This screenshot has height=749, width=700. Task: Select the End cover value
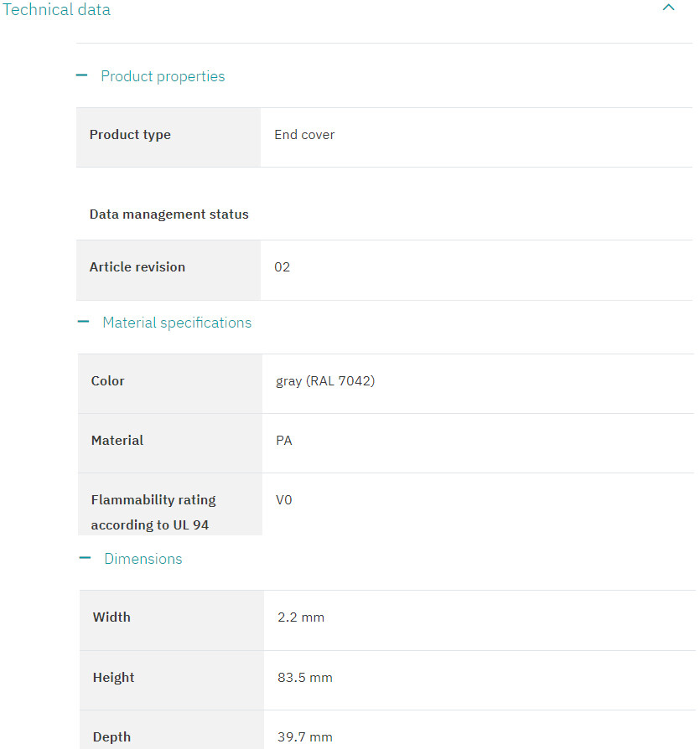(x=304, y=135)
